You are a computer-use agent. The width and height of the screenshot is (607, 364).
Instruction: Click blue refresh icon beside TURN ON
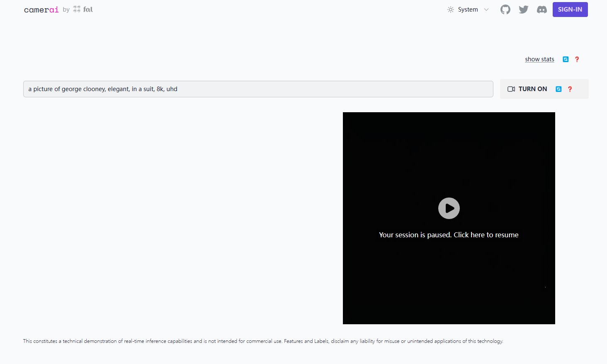pyautogui.click(x=558, y=89)
